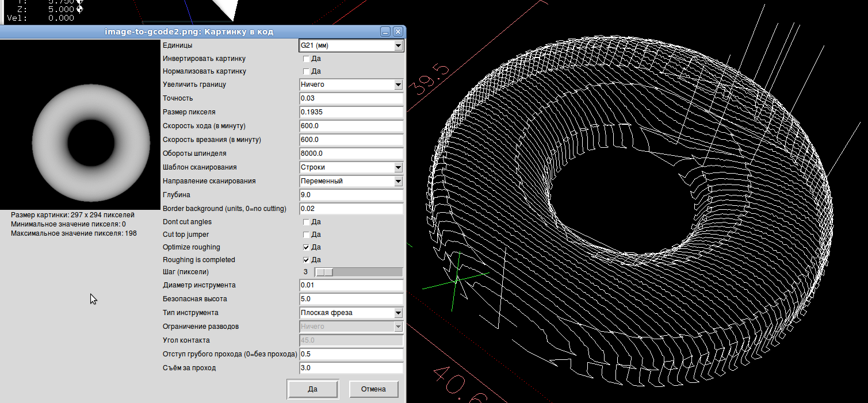Uncheck Roughing is completed checkbox
This screenshot has width=868, height=403.
pos(307,260)
